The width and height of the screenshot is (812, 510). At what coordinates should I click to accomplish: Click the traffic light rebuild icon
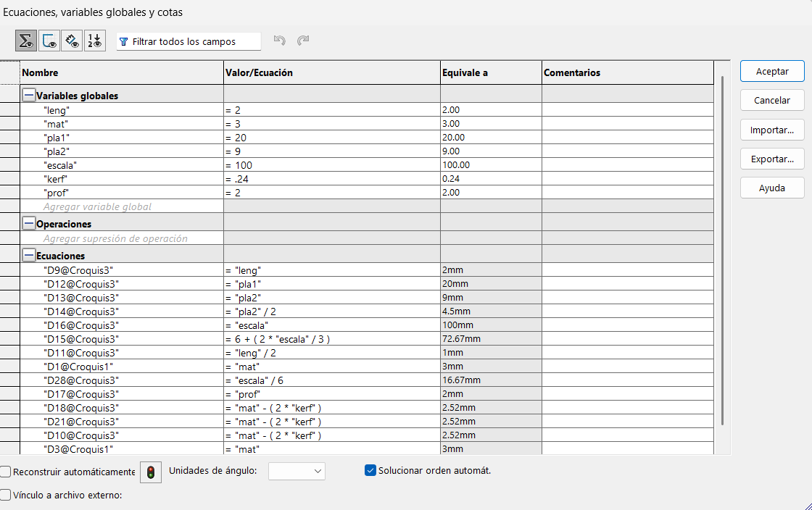coord(151,472)
